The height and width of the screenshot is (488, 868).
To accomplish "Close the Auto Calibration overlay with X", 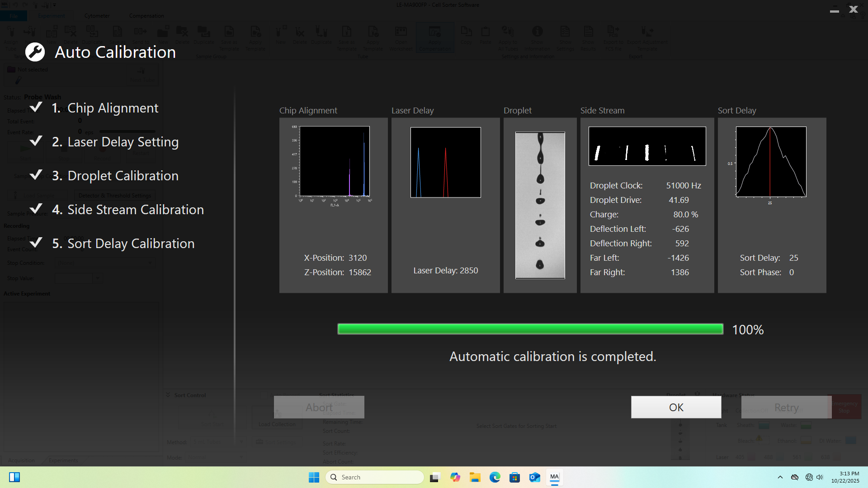I will pyautogui.click(x=853, y=9).
